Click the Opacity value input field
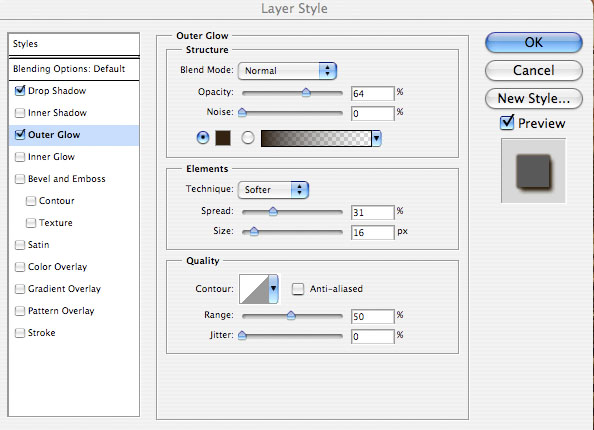 tap(372, 93)
